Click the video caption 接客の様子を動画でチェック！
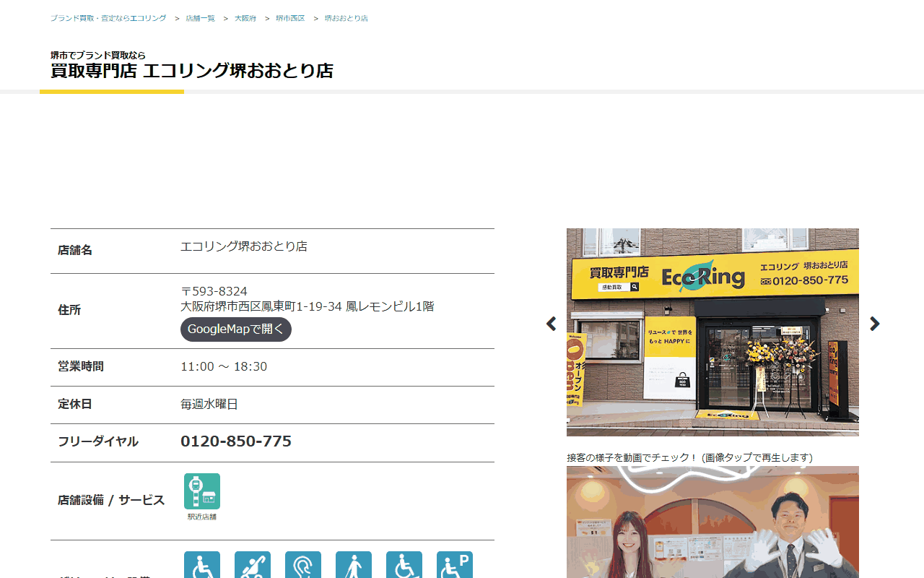The width and height of the screenshot is (924, 578). [x=632, y=457]
